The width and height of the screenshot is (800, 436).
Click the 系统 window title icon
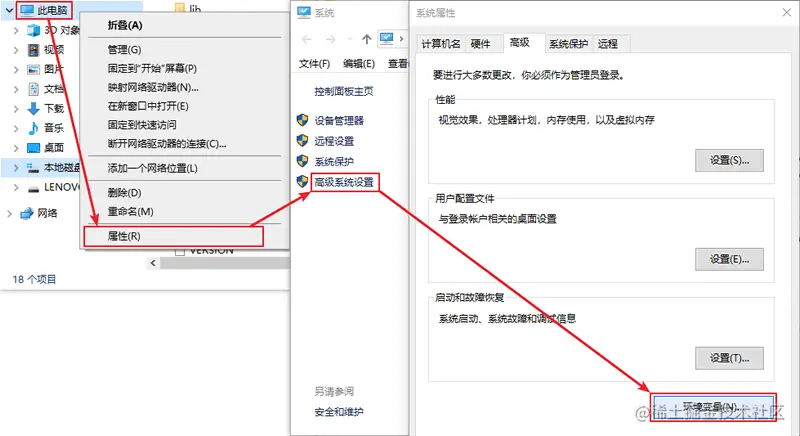304,12
